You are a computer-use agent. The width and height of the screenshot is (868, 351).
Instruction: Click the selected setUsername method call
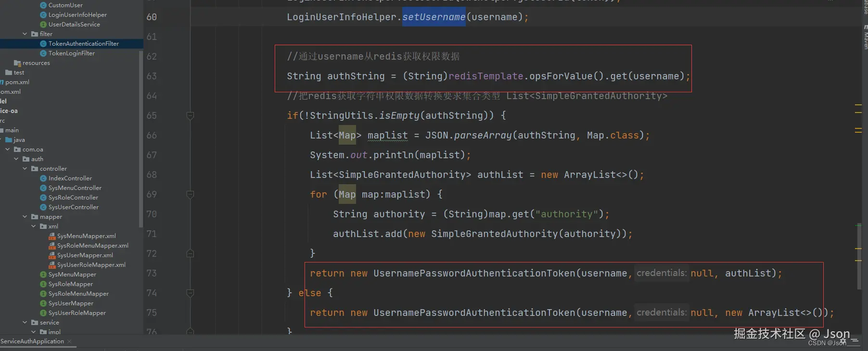point(434,17)
